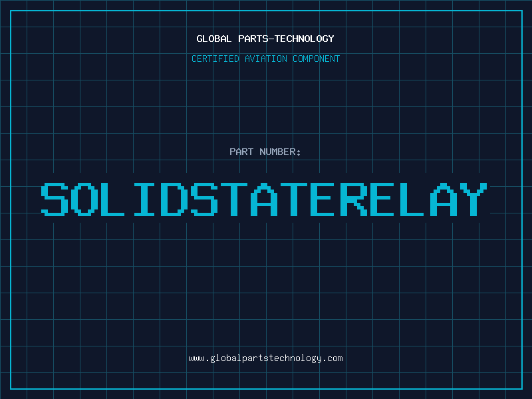Select the SOLIDSTATERELAY part number text

264,199
